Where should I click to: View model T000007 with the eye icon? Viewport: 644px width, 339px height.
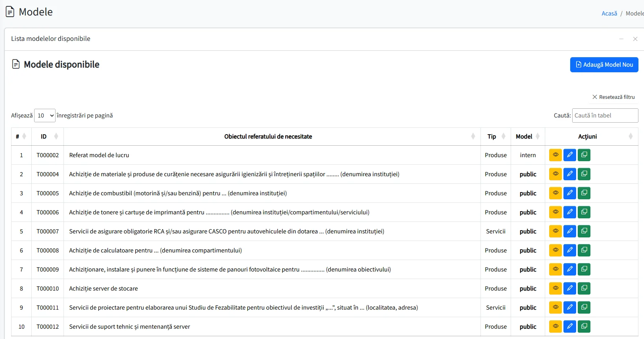click(556, 231)
